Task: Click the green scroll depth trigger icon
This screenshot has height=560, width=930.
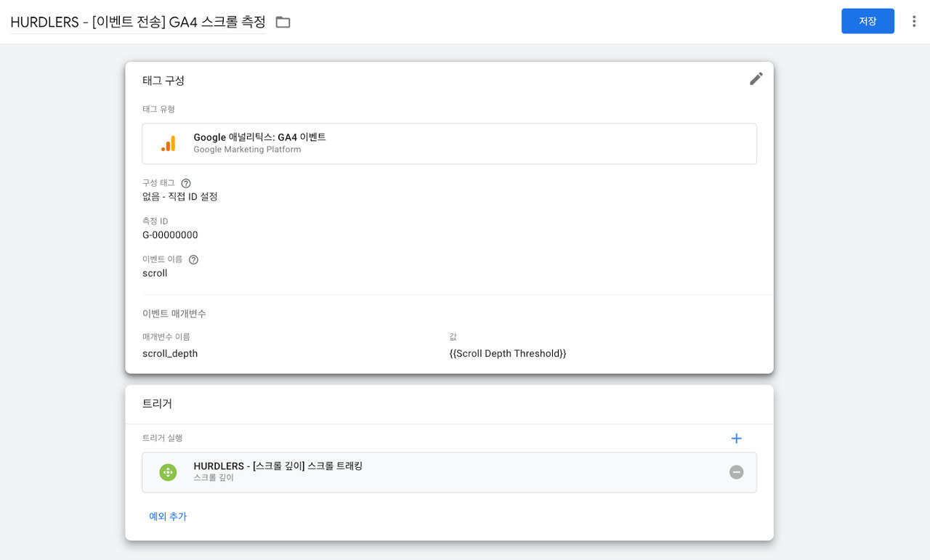Action: pos(168,472)
